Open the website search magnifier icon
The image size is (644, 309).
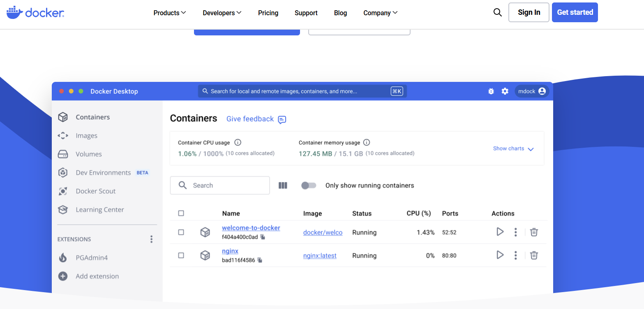click(x=497, y=12)
